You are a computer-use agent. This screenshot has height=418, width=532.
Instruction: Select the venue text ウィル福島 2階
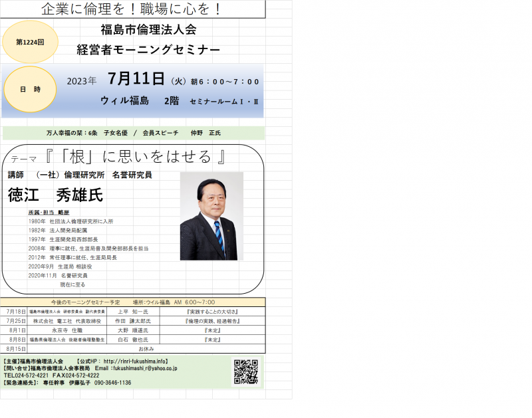[x=140, y=100]
